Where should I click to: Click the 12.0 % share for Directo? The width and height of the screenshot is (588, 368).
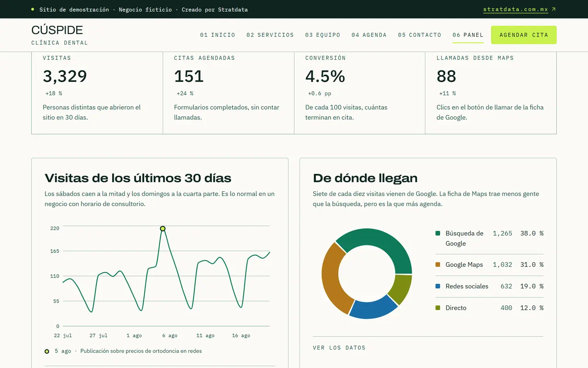532,308
